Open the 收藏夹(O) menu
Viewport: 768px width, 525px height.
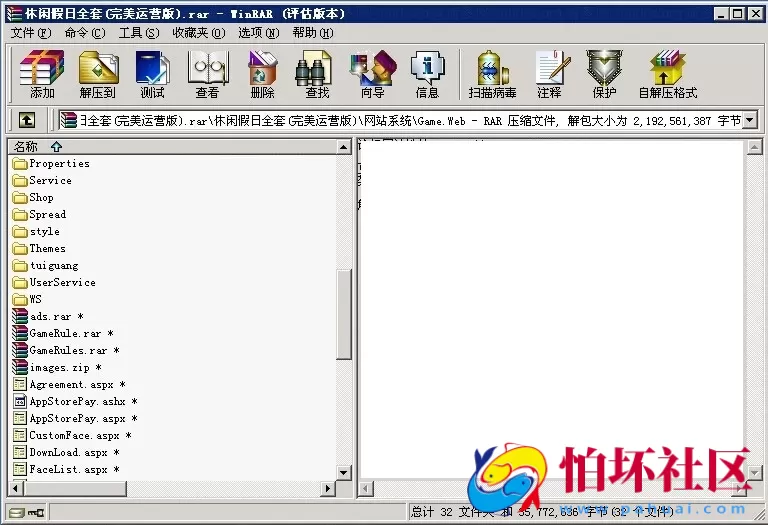(x=199, y=33)
